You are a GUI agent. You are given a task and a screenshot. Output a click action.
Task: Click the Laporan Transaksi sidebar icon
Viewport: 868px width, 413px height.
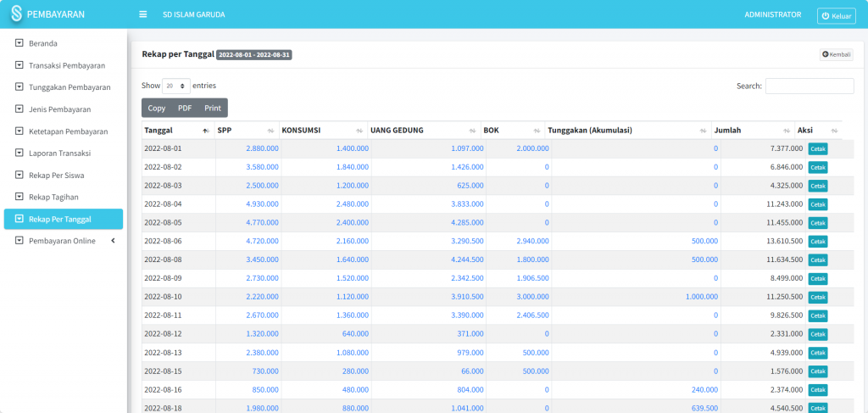coord(19,153)
